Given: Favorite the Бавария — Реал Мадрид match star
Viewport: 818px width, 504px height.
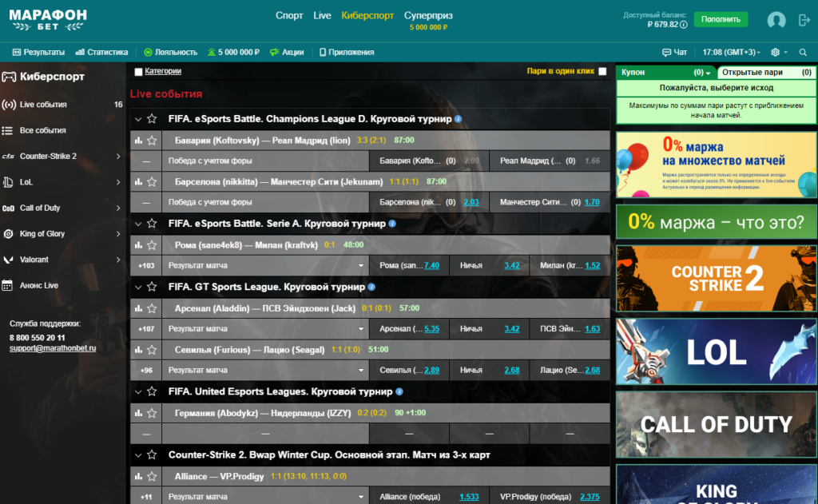Looking at the screenshot, I should pyautogui.click(x=152, y=141).
